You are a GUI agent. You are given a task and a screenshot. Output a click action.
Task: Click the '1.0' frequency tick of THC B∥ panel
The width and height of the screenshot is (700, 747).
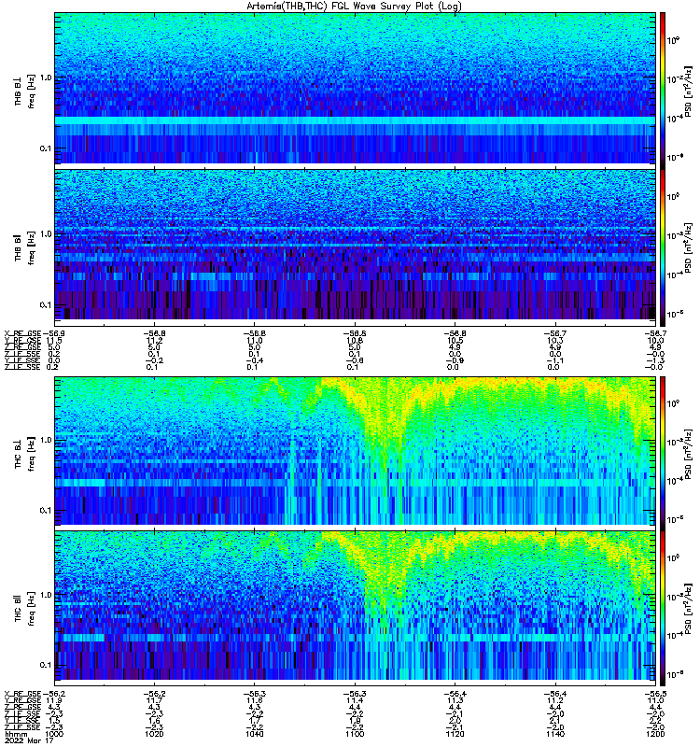tap(45, 594)
